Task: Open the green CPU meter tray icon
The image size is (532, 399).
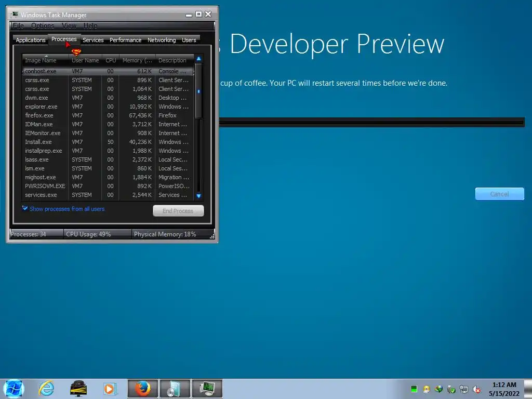Action: [x=414, y=389]
